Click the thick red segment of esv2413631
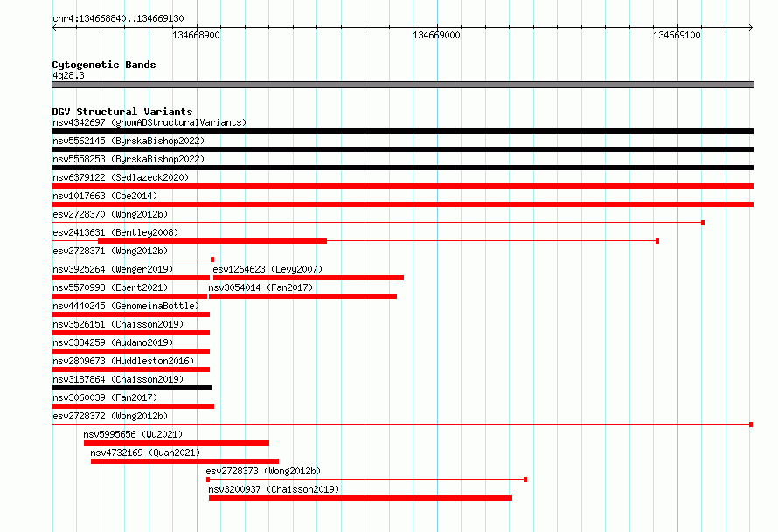Viewport: 778px width, 532px height. [x=212, y=241]
